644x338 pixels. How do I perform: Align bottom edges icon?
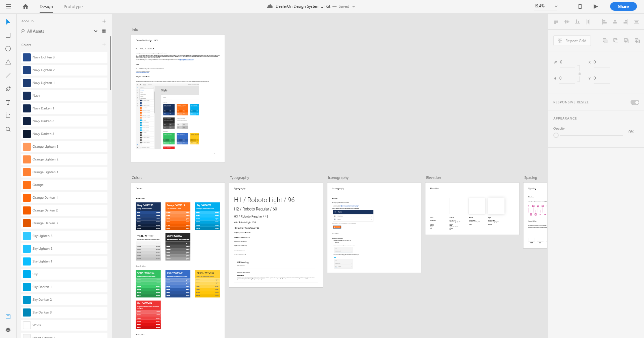pos(578,22)
